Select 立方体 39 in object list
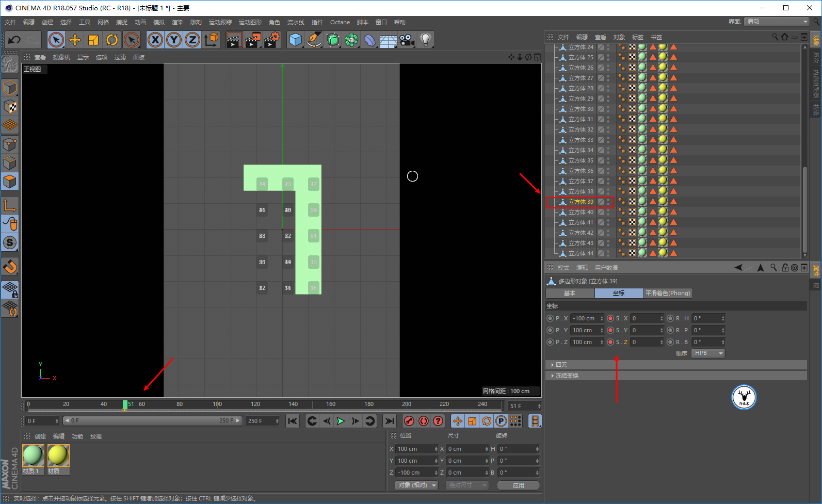 pos(581,202)
